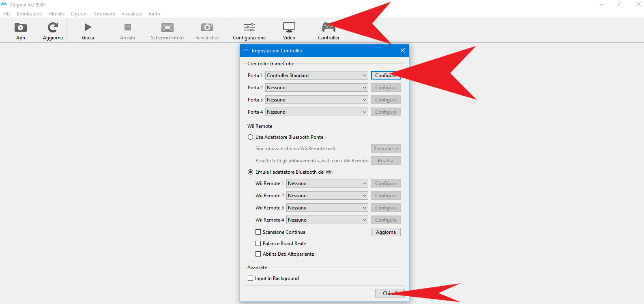
Task: Toggle fullscreen with Schermo Intero icon
Action: tap(167, 28)
